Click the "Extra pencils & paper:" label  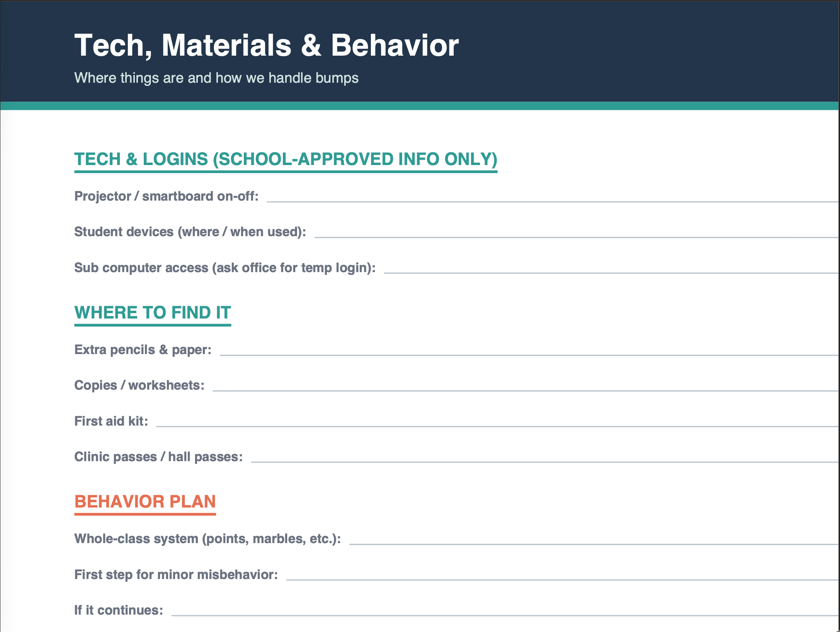point(143,350)
